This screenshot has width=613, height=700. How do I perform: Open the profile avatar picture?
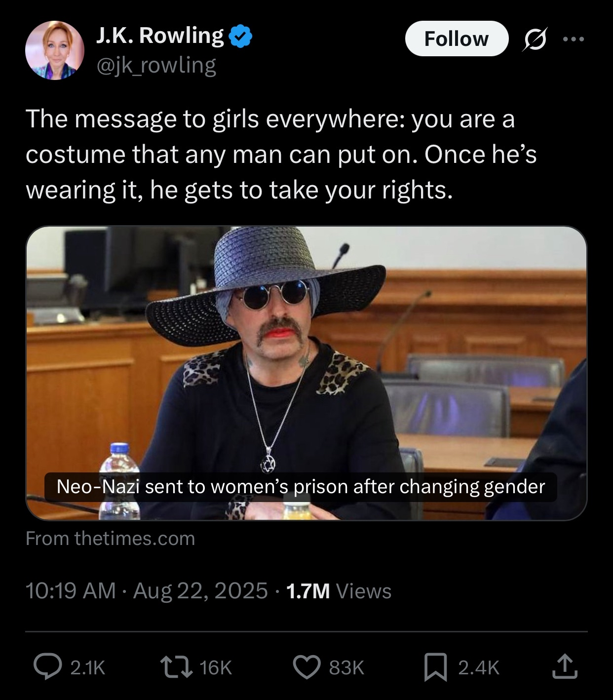click(x=54, y=50)
